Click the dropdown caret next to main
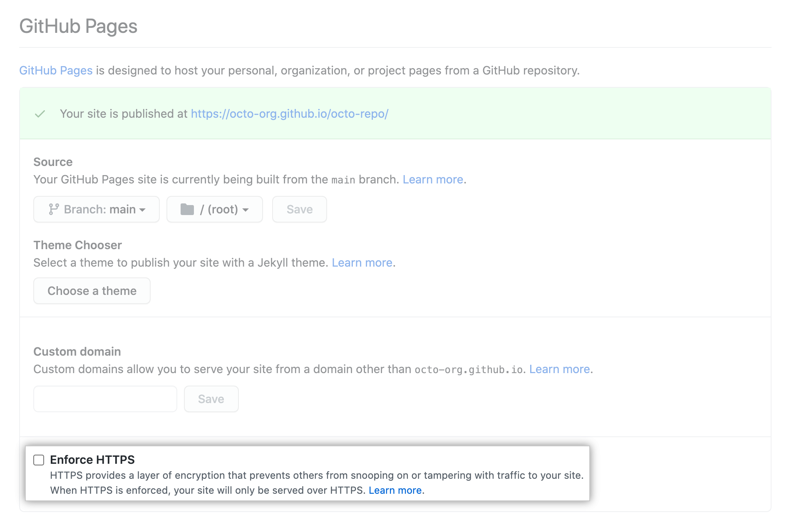The width and height of the screenshot is (789, 532). [143, 210]
